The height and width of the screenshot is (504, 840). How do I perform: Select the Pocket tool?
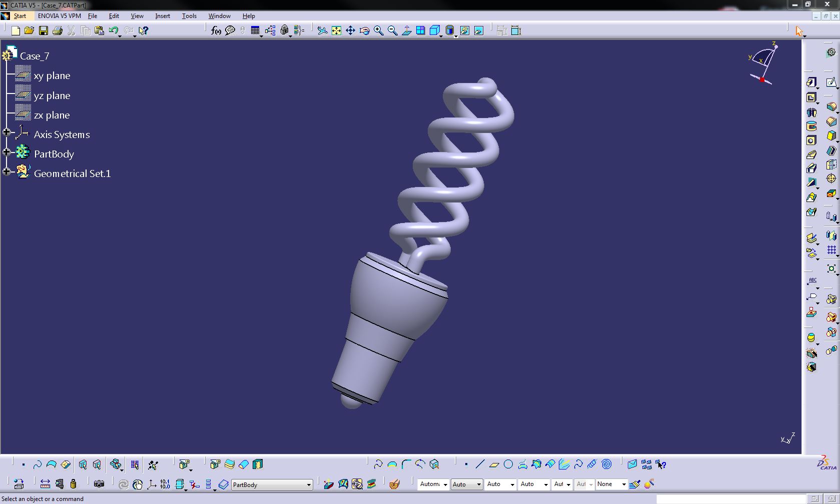click(811, 97)
